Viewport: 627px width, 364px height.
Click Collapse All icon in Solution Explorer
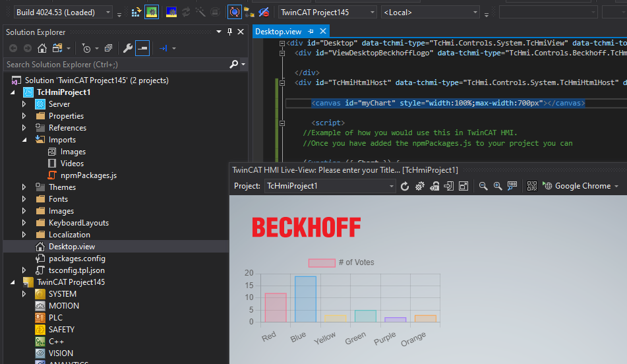[x=108, y=48]
